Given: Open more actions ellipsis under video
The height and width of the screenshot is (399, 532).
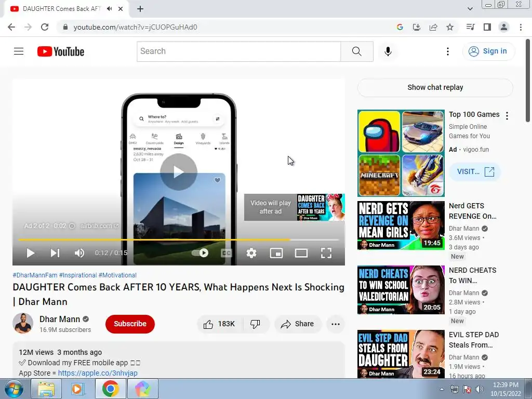Looking at the screenshot, I should [x=336, y=324].
